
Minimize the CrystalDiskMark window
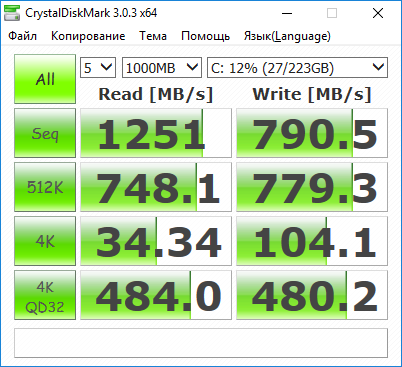287,13
